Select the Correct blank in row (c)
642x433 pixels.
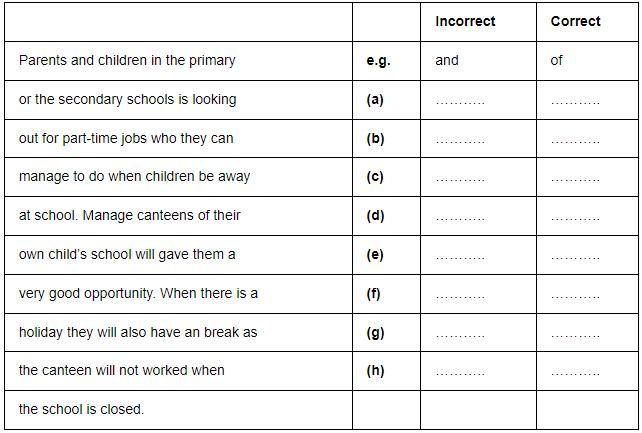pyautogui.click(x=575, y=178)
